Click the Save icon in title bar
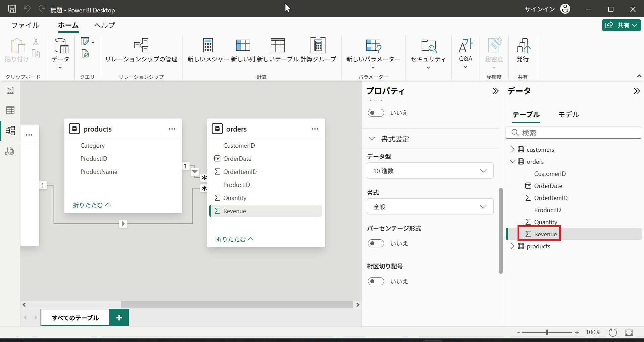644x342 pixels. point(12,9)
